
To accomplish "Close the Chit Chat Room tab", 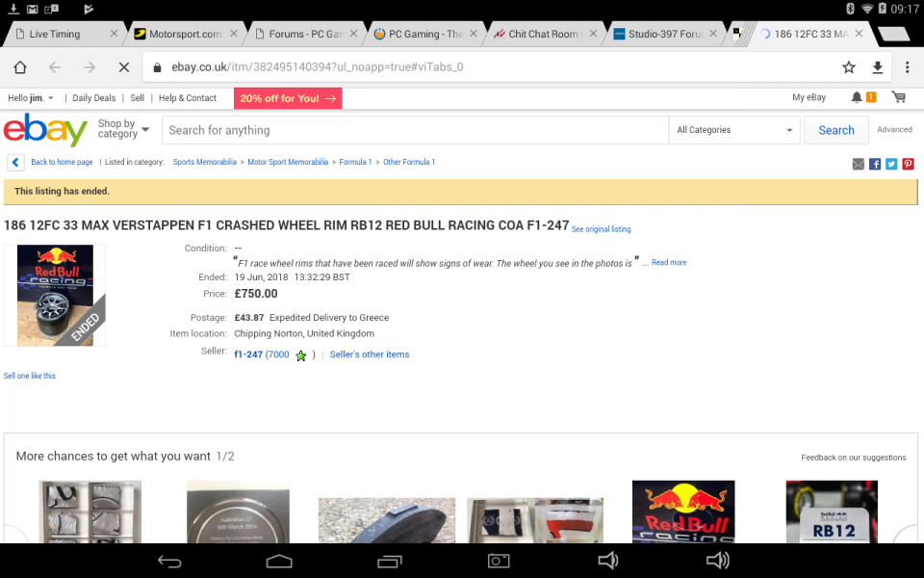I will tap(593, 34).
